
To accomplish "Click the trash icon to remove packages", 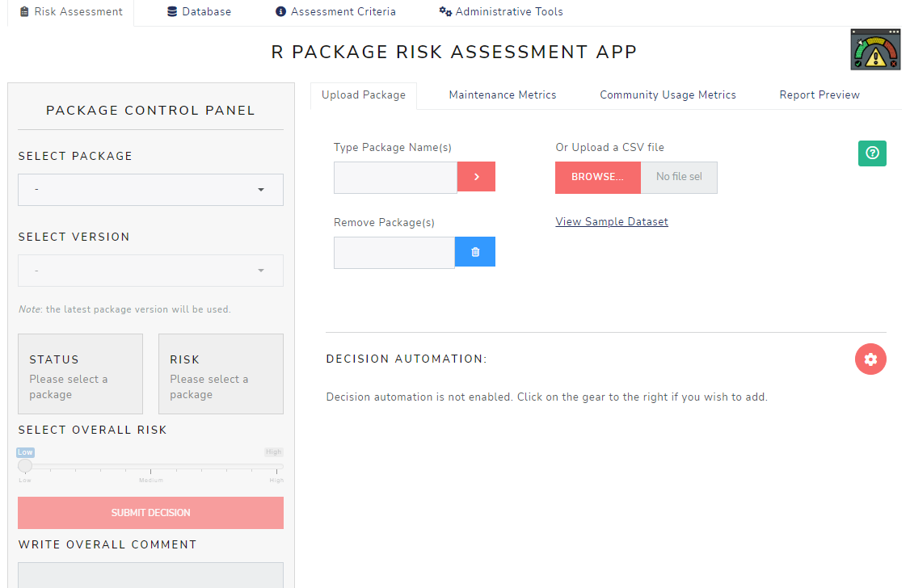I will tap(475, 251).
